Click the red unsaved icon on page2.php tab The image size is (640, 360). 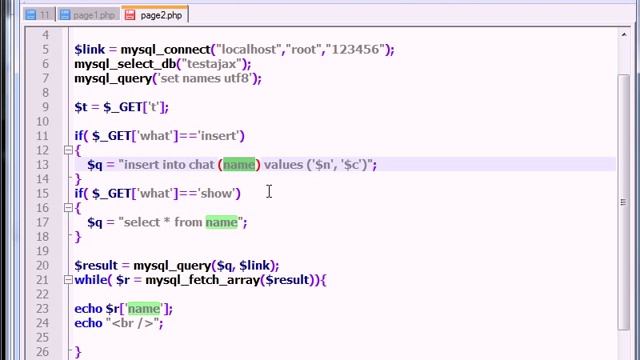(x=130, y=15)
